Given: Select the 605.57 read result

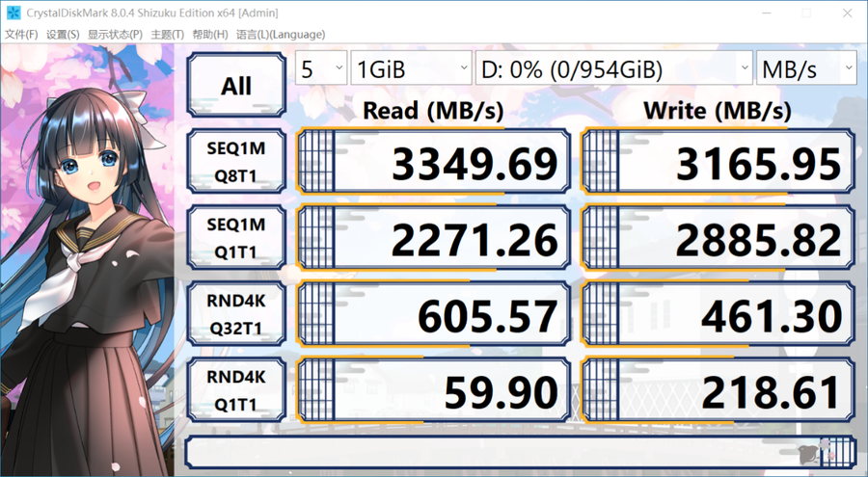Looking at the screenshot, I should pyautogui.click(x=433, y=314).
